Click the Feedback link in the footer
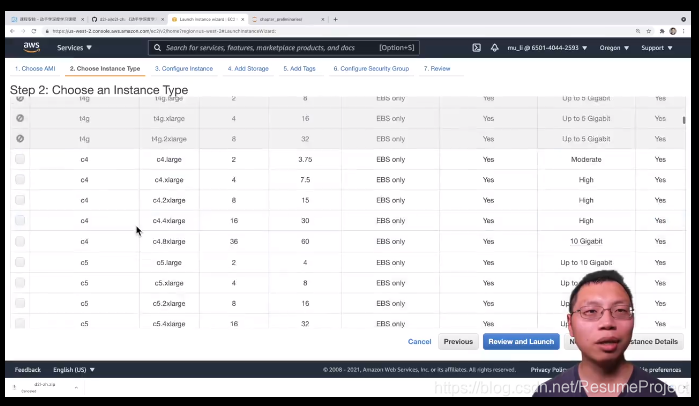 click(x=28, y=369)
